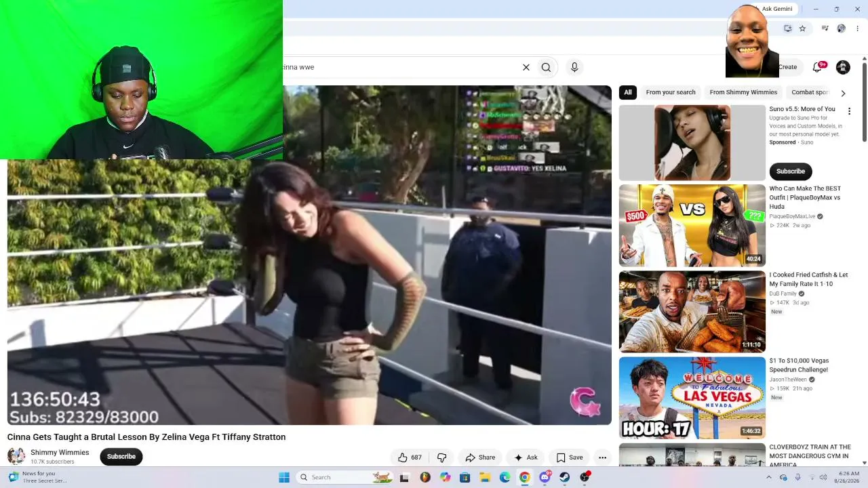The height and width of the screenshot is (488, 868).
Task: Open Steam from the taskbar
Action: click(x=564, y=477)
